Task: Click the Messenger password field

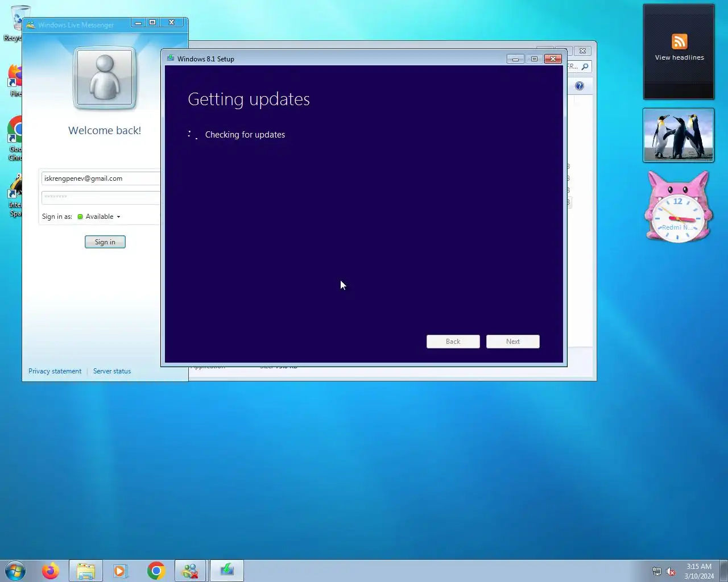Action: [x=101, y=197]
